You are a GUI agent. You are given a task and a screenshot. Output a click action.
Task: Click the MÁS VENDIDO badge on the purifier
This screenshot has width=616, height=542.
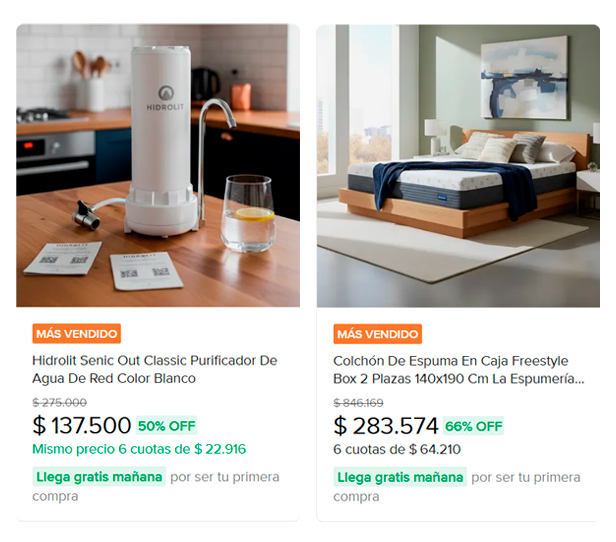coord(76,334)
